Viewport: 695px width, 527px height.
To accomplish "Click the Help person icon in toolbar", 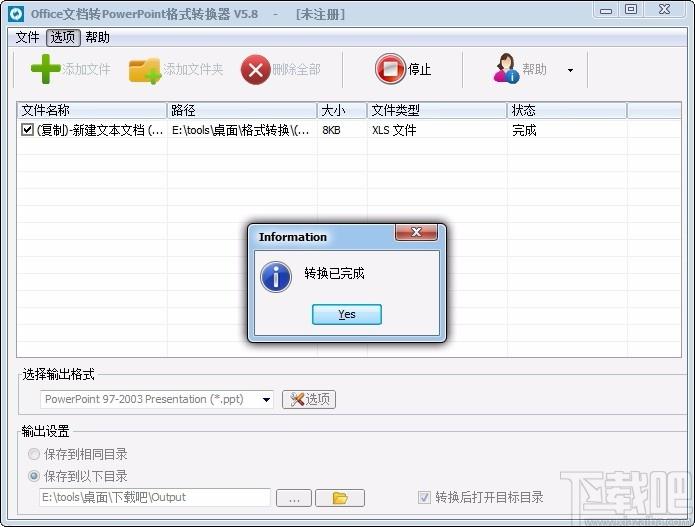I will [506, 68].
